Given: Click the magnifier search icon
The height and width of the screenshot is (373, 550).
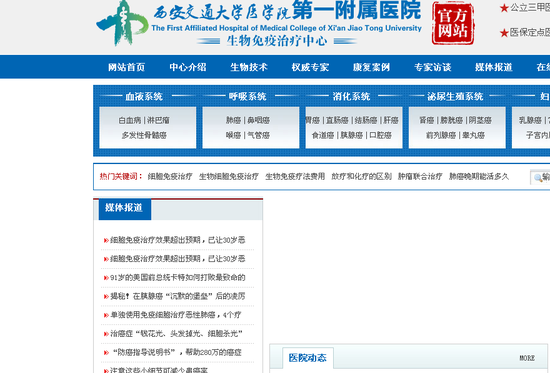Looking at the screenshot, I should click(538, 178).
